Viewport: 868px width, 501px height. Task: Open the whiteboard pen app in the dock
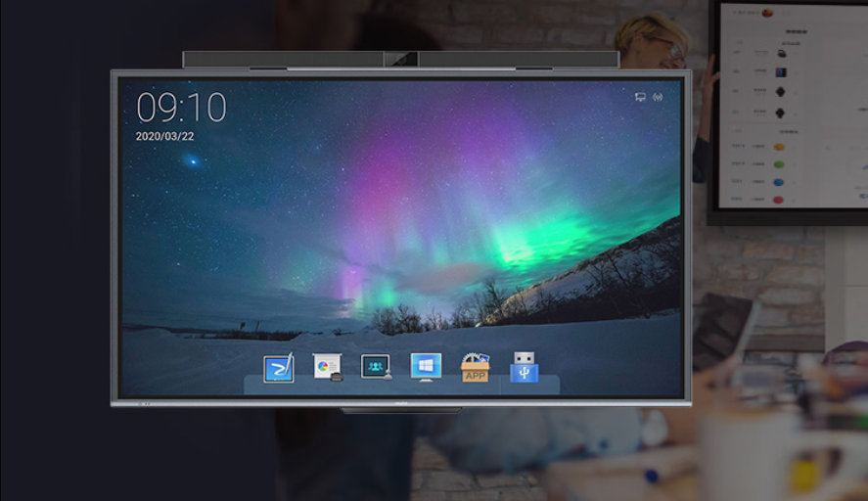[279, 369]
